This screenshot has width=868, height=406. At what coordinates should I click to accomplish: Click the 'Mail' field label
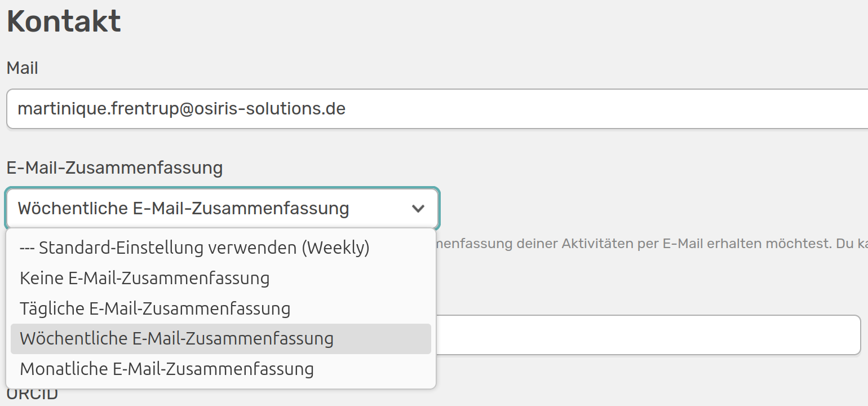[x=23, y=68]
